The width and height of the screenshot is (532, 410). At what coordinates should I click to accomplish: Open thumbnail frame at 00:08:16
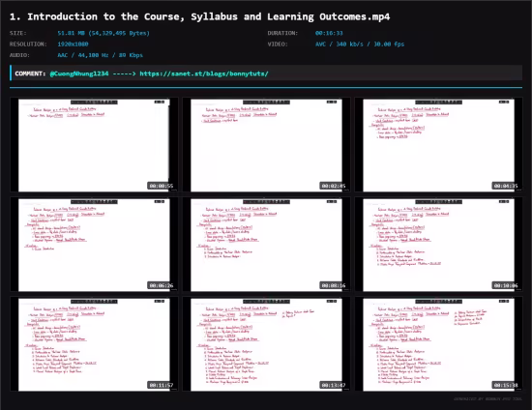[266, 245]
